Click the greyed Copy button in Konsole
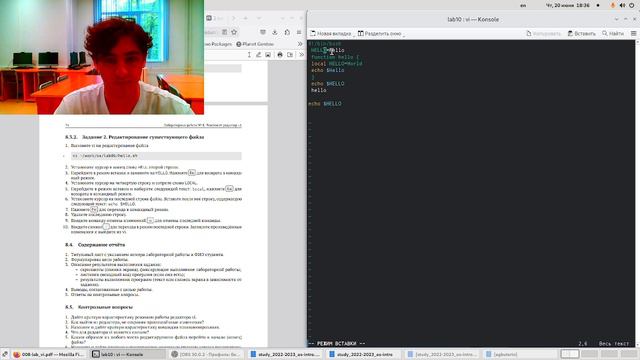The width and height of the screenshot is (640, 360). (x=543, y=33)
